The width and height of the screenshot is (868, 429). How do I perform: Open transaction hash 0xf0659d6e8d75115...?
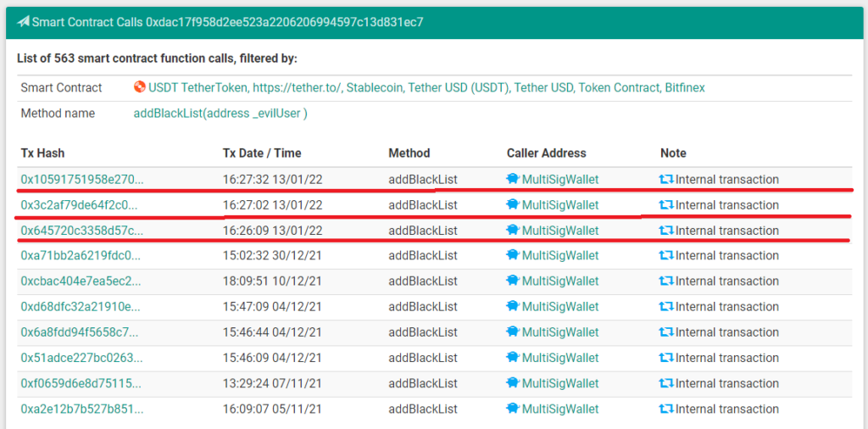coord(81,383)
